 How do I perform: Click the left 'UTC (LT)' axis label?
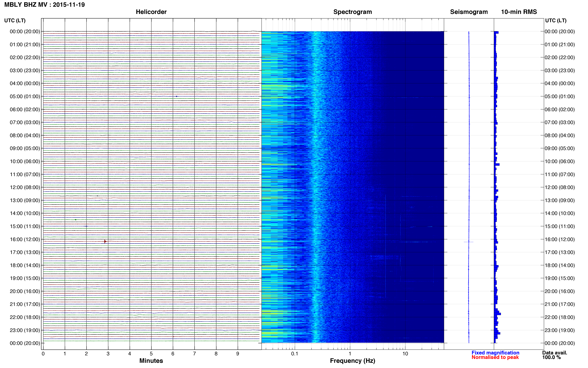[x=15, y=20]
